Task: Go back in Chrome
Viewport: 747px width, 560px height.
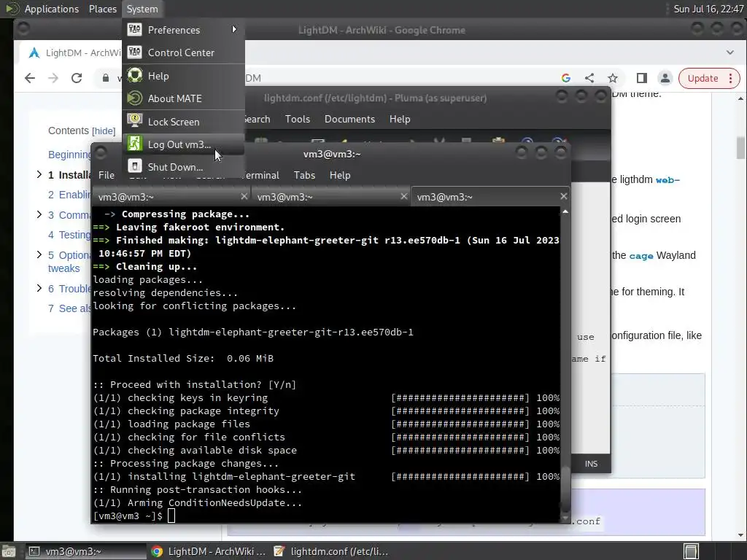Action: (x=29, y=78)
